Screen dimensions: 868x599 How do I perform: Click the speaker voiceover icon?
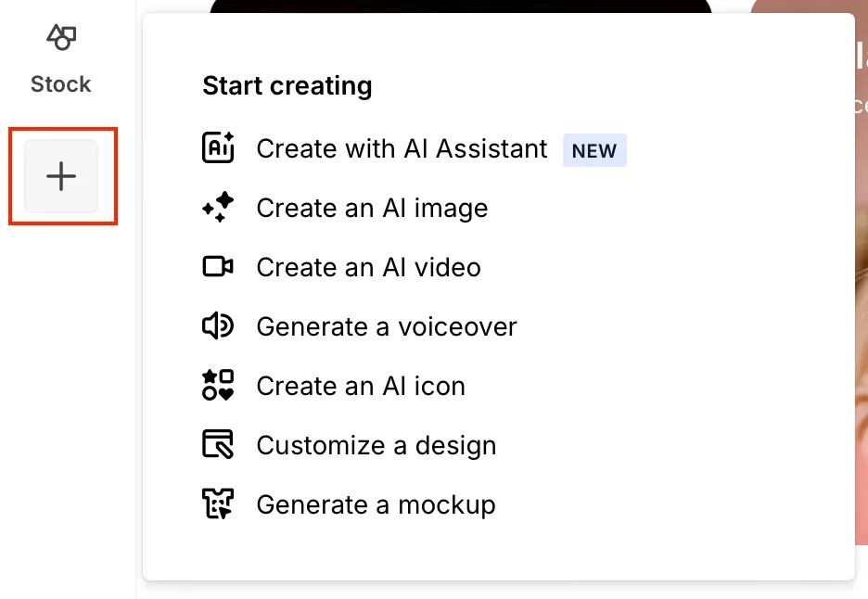tap(218, 326)
